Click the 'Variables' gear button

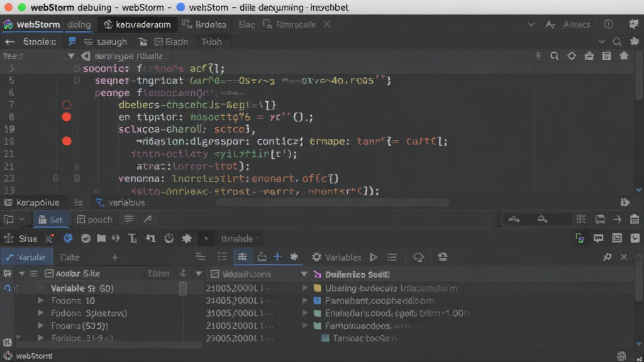pos(336,257)
